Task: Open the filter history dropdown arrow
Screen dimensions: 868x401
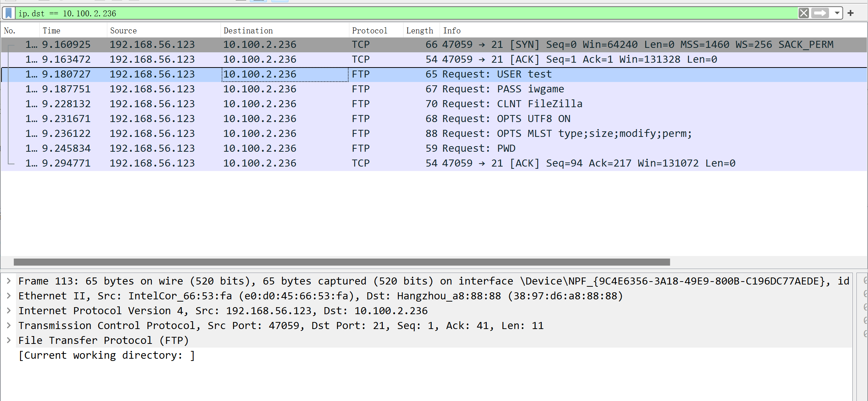Action: coord(837,13)
